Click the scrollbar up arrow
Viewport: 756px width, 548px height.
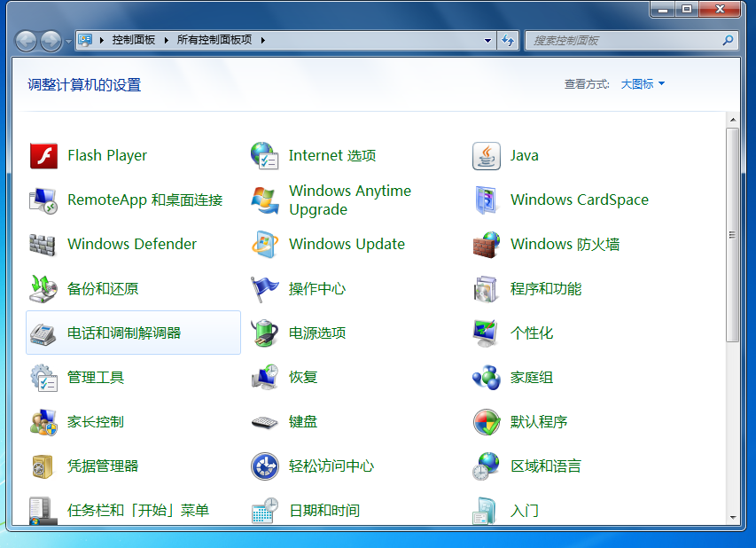click(x=733, y=120)
